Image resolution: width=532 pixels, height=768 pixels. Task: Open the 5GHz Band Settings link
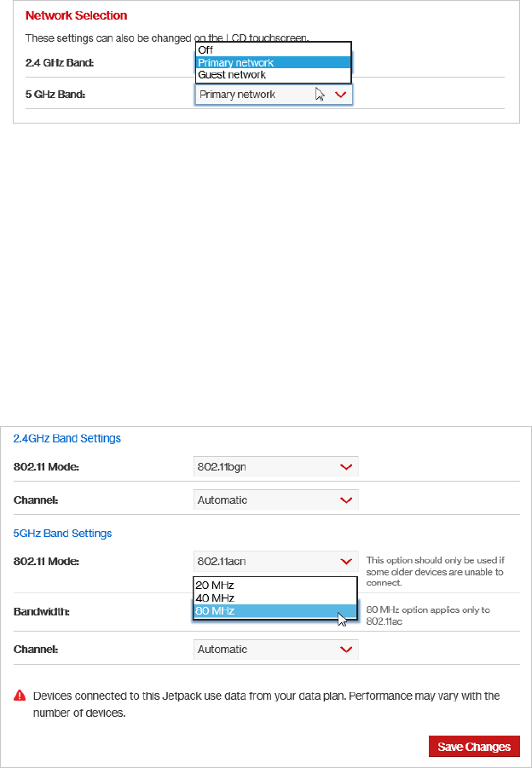tap(63, 534)
